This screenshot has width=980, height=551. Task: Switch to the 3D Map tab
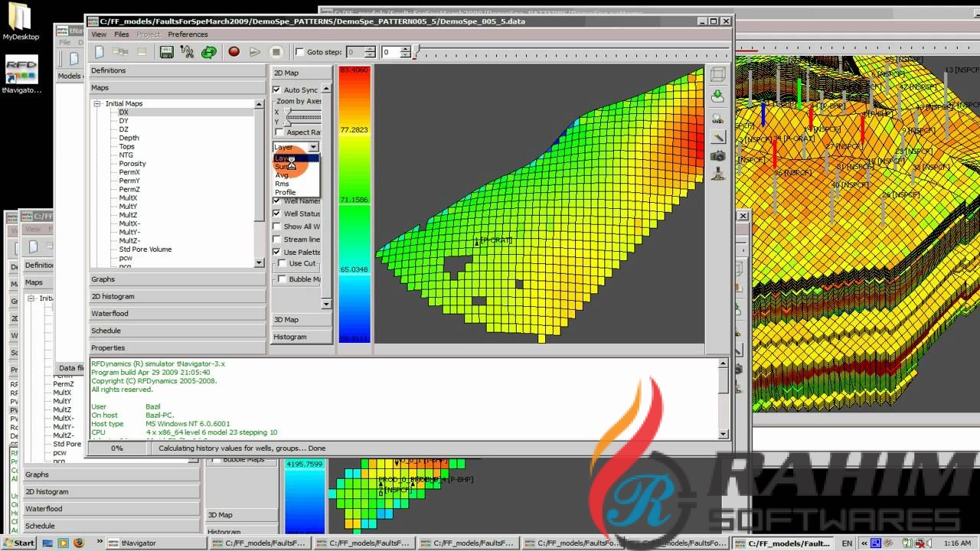click(x=302, y=320)
